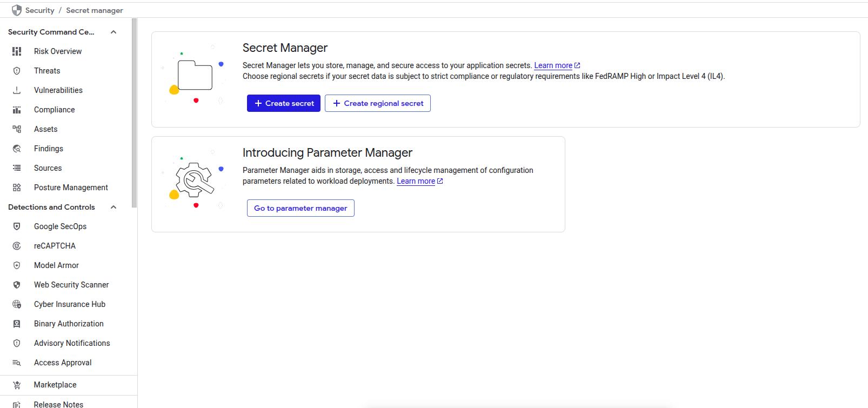This screenshot has width=868, height=408.
Task: Open Web Security Scanner page
Action: point(71,285)
